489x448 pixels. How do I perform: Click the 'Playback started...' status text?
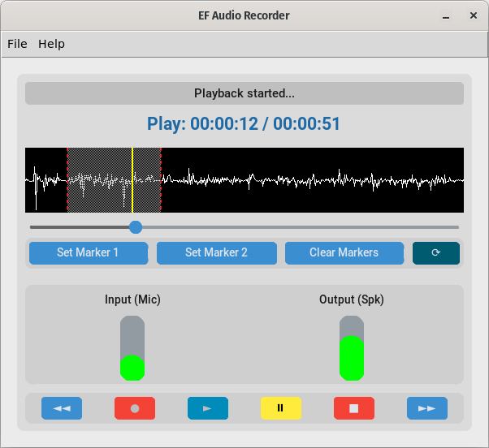coord(244,93)
